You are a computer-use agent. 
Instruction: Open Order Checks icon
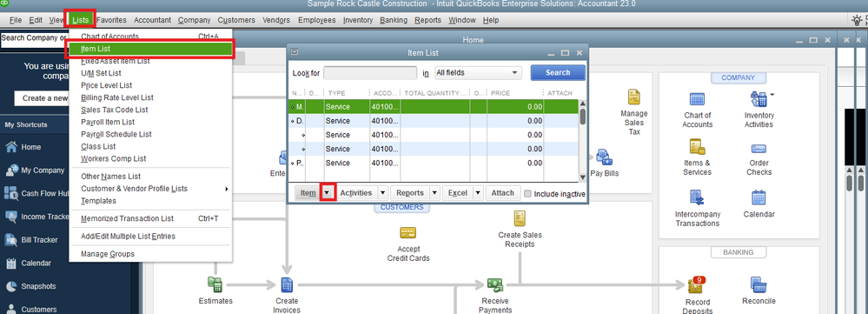[759, 149]
